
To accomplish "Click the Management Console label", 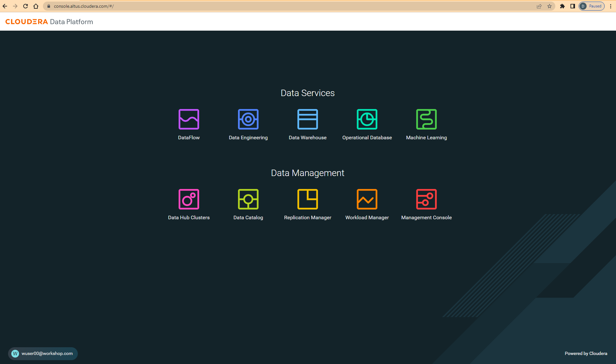I will [x=426, y=218].
